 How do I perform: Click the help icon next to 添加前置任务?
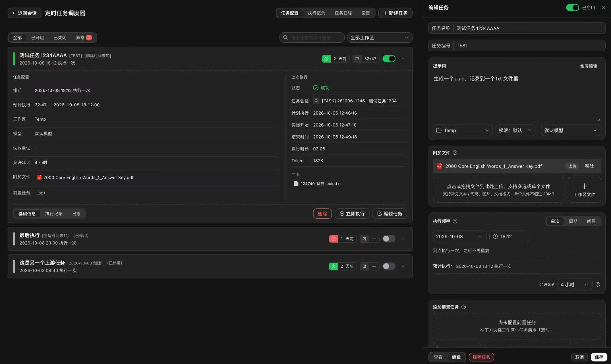pyautogui.click(x=464, y=307)
